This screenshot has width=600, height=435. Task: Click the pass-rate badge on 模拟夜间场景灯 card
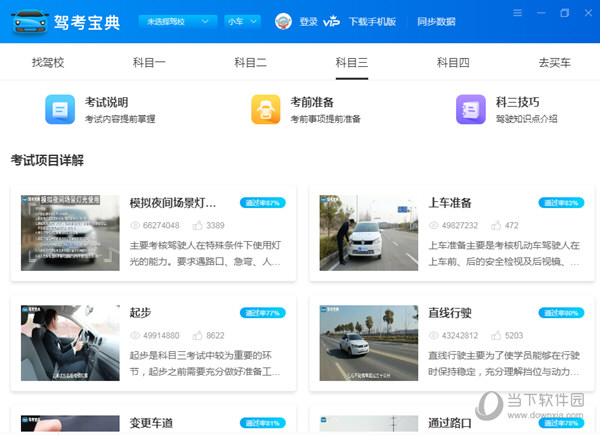(x=262, y=203)
